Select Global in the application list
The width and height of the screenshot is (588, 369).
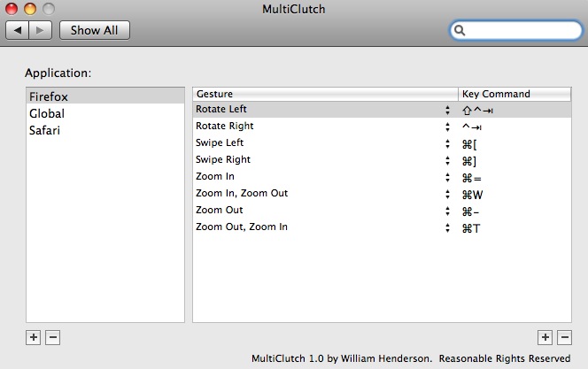pos(47,113)
